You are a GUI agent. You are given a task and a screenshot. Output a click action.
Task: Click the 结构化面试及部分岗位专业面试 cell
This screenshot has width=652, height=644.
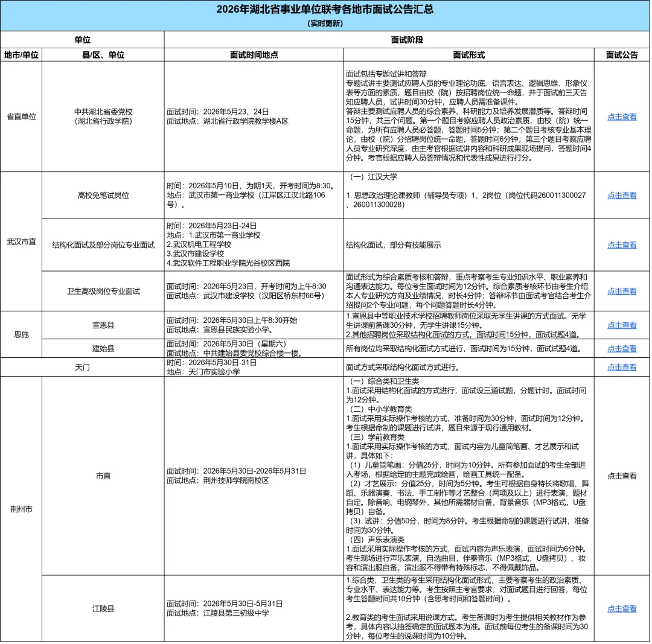(x=103, y=245)
